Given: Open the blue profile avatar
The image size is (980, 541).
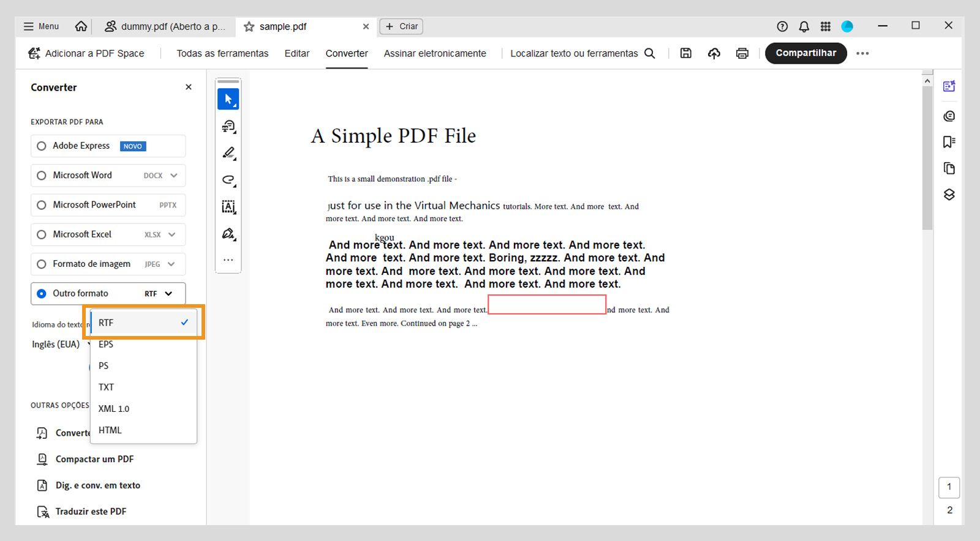Looking at the screenshot, I should coord(847,26).
